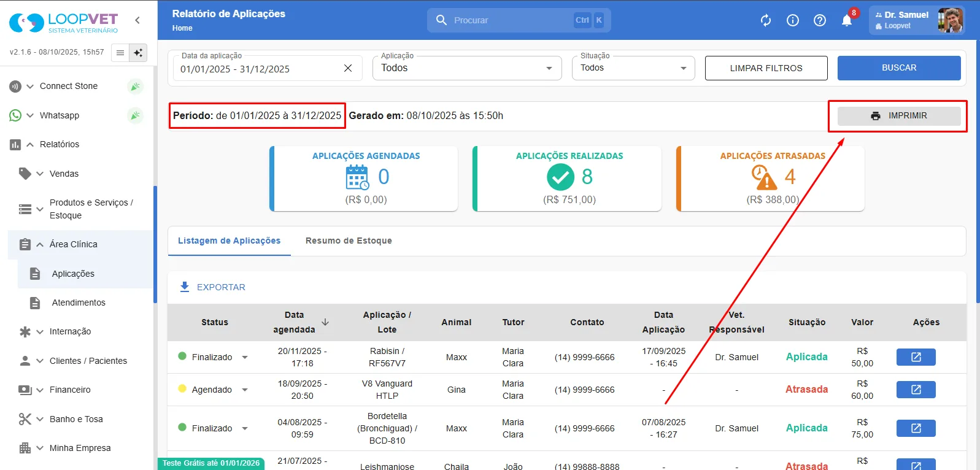Switch to Resumo de Estoque tab
This screenshot has width=980, height=470.
pyautogui.click(x=349, y=241)
